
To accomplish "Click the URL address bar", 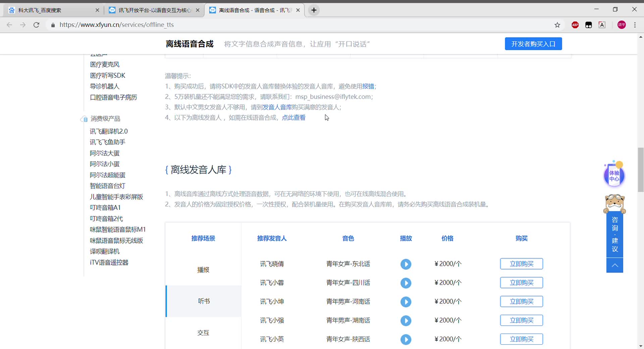I will coord(302,25).
